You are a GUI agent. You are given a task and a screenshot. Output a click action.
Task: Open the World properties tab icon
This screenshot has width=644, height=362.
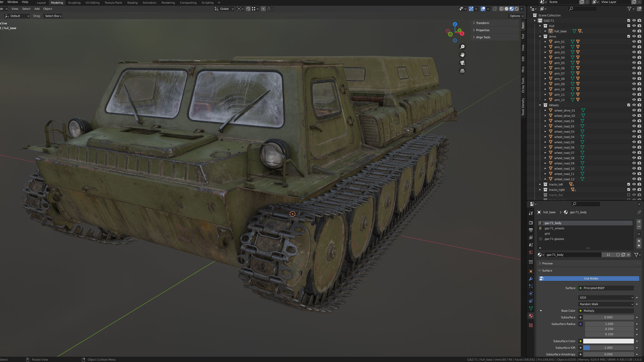[531, 252]
